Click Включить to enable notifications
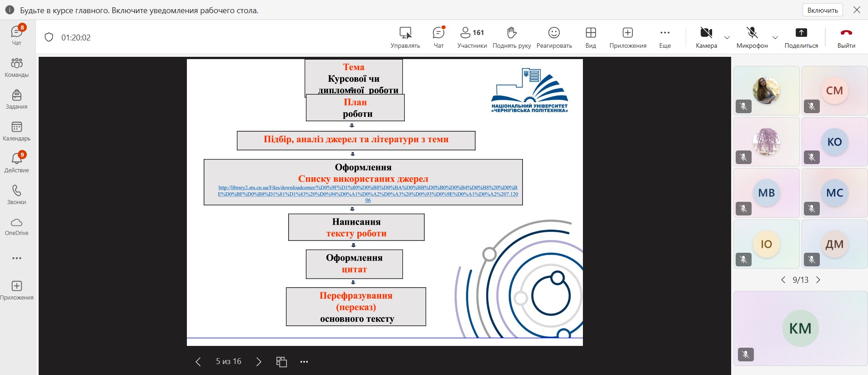Image resolution: width=868 pixels, height=375 pixels. pos(823,10)
